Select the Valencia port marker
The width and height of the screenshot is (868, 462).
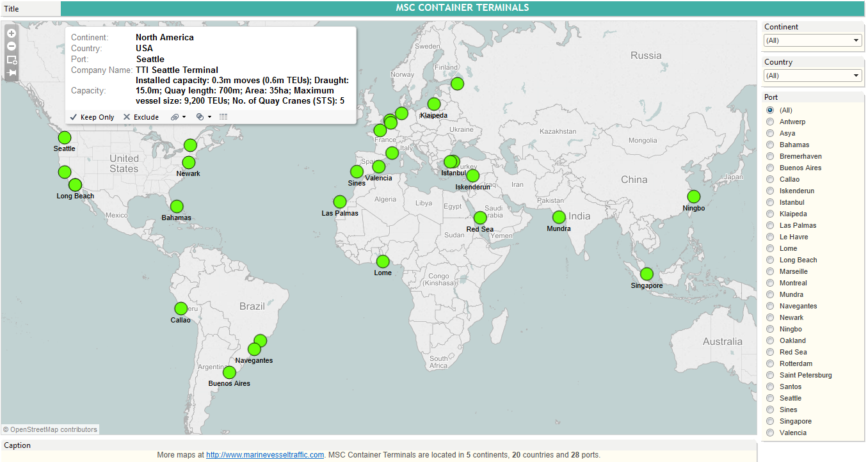[379, 167]
